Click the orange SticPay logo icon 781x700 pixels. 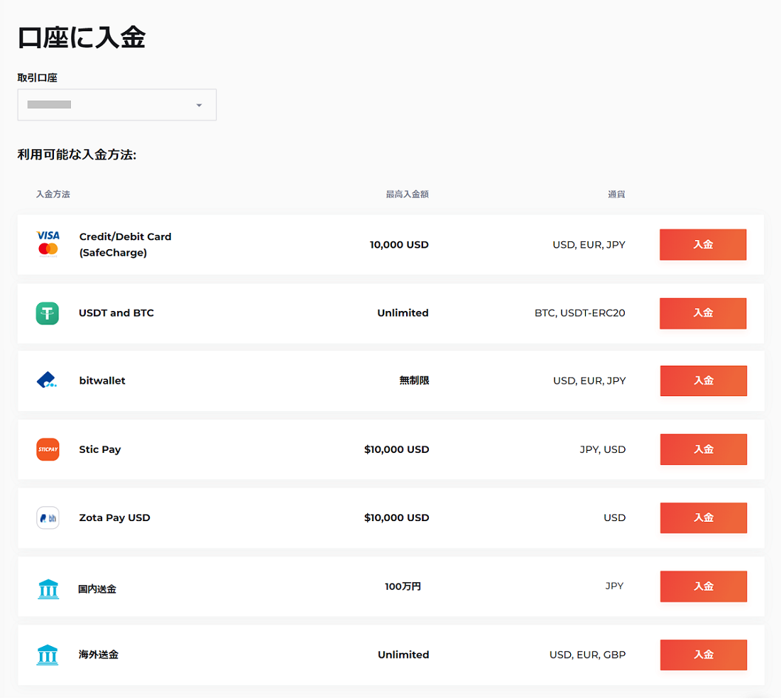[48, 449]
